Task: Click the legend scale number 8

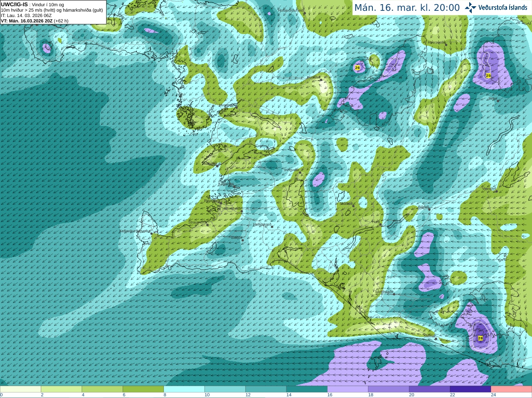Action: tap(165, 395)
